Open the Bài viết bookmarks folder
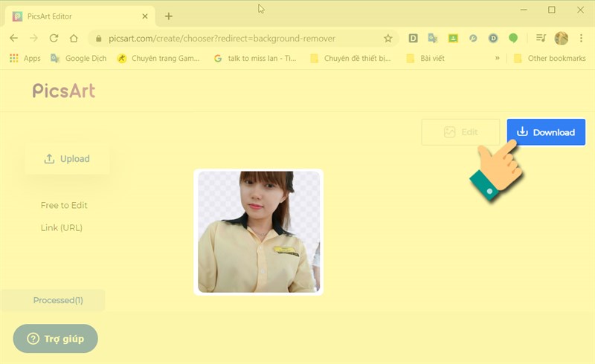The width and height of the screenshot is (595, 364). (426, 58)
